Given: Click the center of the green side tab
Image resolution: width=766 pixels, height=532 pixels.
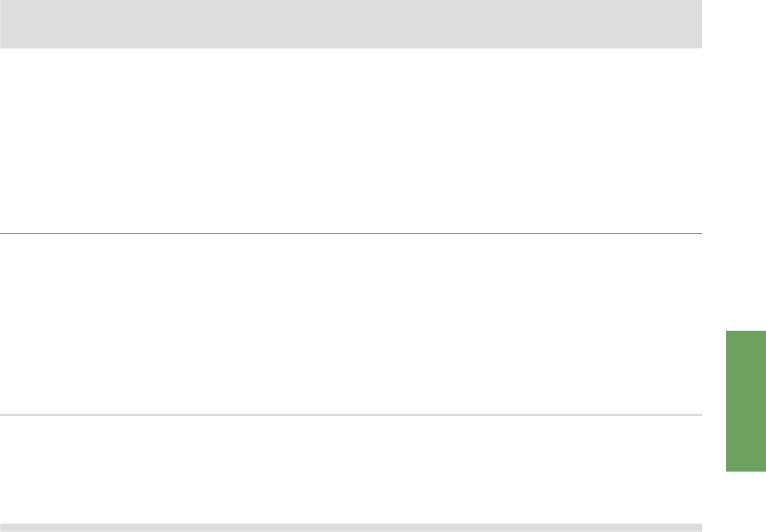Looking at the screenshot, I should (746, 401).
